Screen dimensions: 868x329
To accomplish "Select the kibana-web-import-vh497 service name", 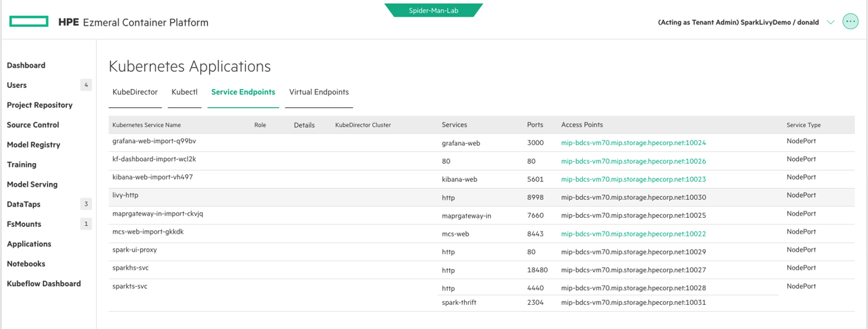I will pyautogui.click(x=153, y=177).
